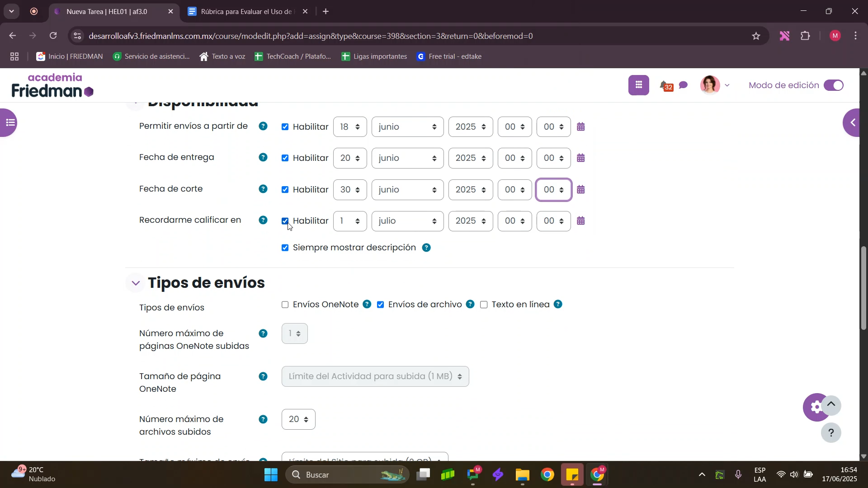Viewport: 868px width, 488px height.
Task: Open the notifications bell icon
Action: (664, 85)
